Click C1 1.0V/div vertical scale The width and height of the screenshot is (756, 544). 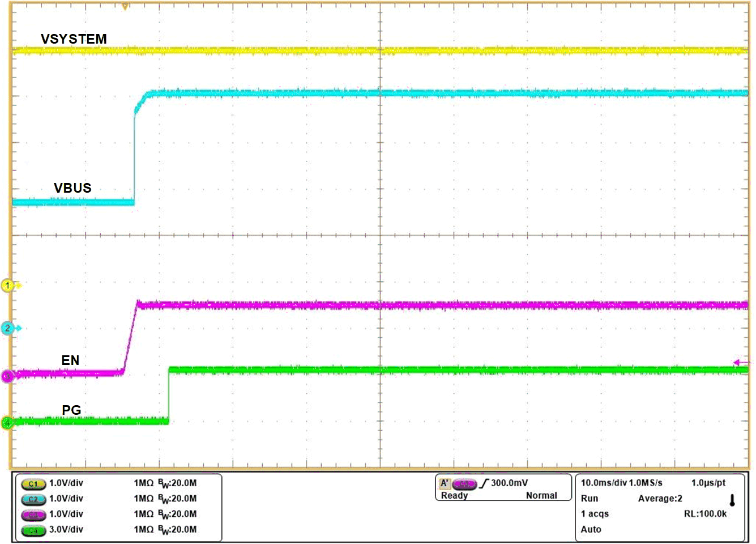[x=66, y=483]
